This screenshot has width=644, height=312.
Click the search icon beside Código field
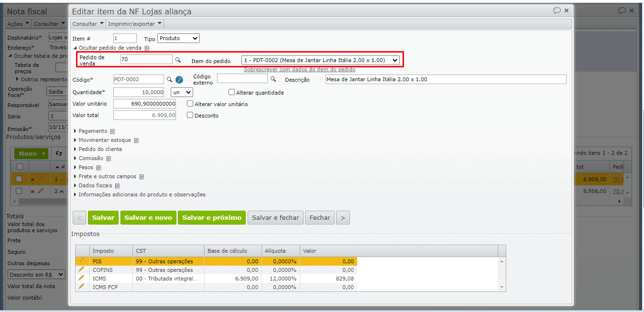(x=169, y=79)
